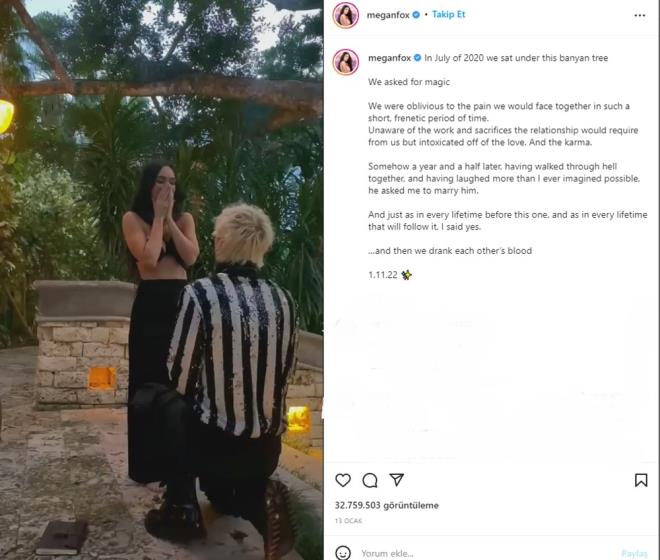
Task: Click the verified badge in the header
Action: (416, 15)
